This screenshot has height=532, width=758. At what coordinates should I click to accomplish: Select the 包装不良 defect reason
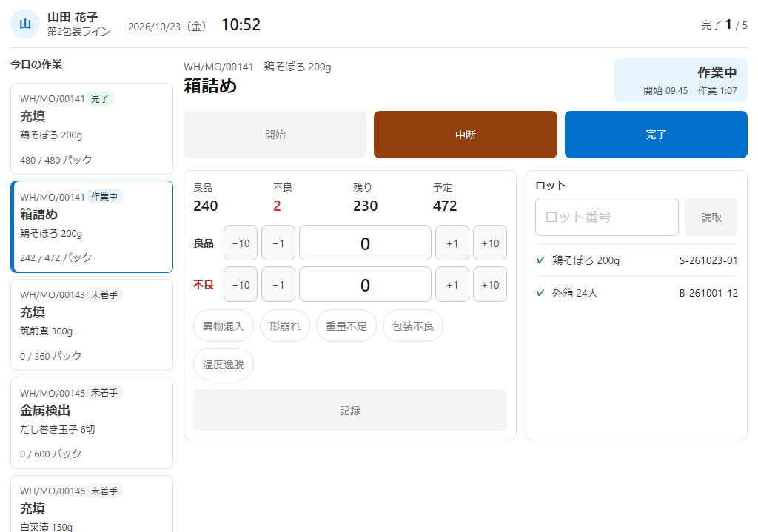click(413, 326)
